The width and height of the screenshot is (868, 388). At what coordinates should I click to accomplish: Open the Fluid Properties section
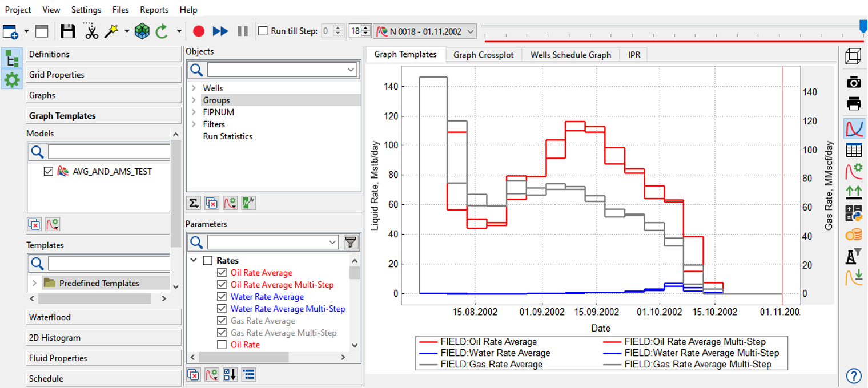point(103,358)
